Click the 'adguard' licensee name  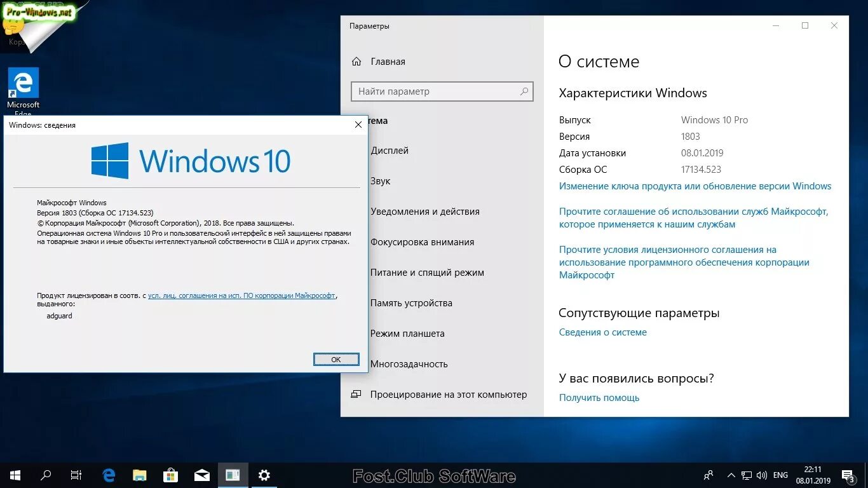coord(60,316)
